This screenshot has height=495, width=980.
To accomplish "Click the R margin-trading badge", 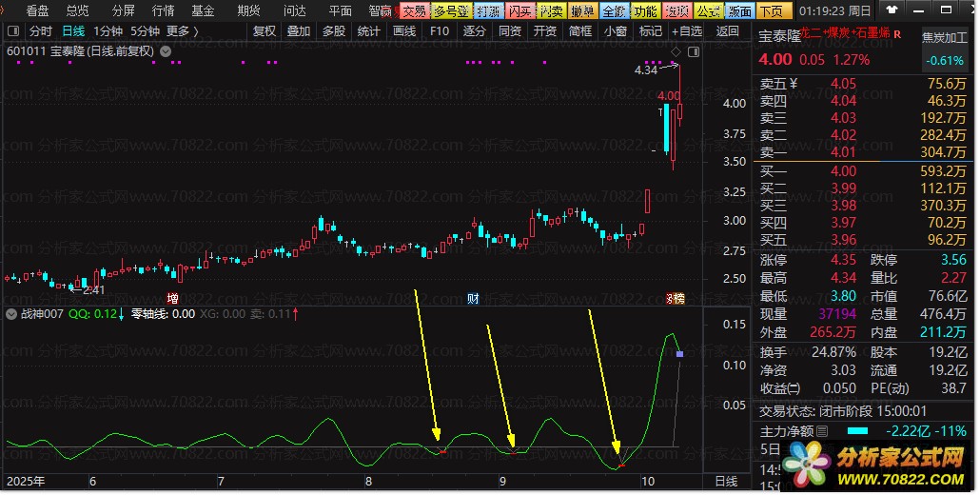I will tap(897, 34).
